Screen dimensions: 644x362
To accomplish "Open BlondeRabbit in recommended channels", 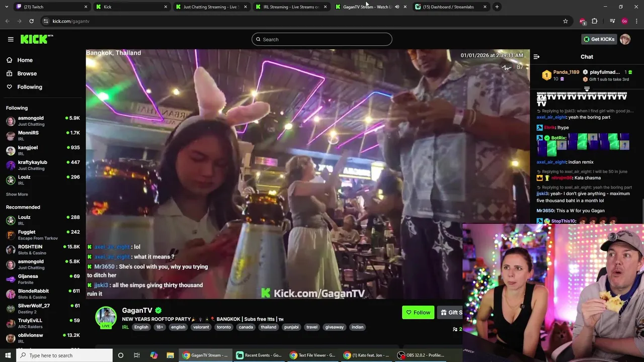I will 43,294.
